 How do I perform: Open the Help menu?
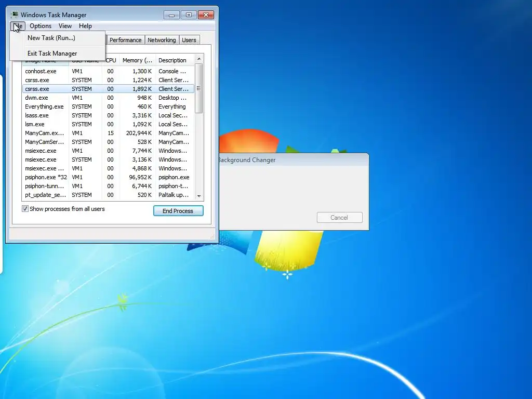tap(85, 26)
